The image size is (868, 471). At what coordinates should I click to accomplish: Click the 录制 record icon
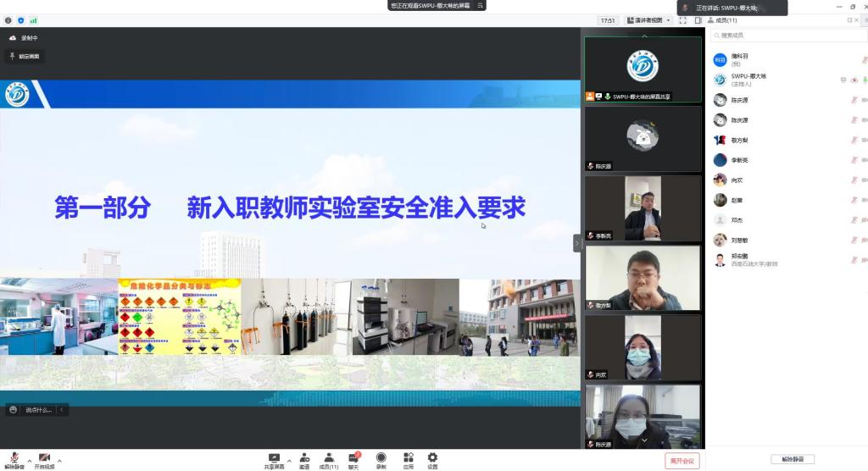pos(381,459)
